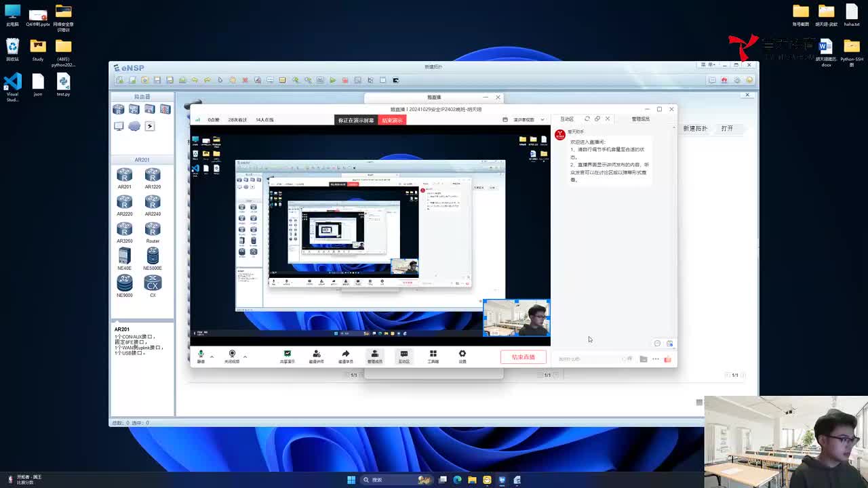Toggle the interaction area panel

coord(404,357)
